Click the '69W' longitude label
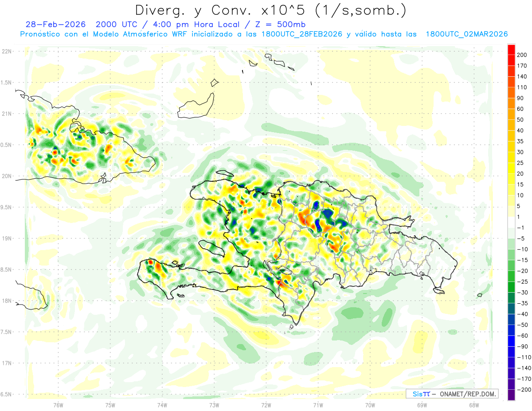532x411 pixels. (x=422, y=405)
